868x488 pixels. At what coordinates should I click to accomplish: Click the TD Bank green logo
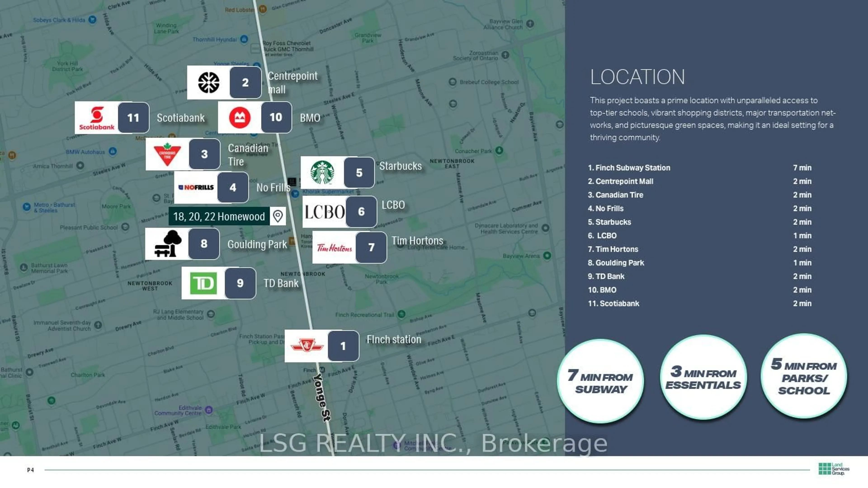click(x=203, y=283)
